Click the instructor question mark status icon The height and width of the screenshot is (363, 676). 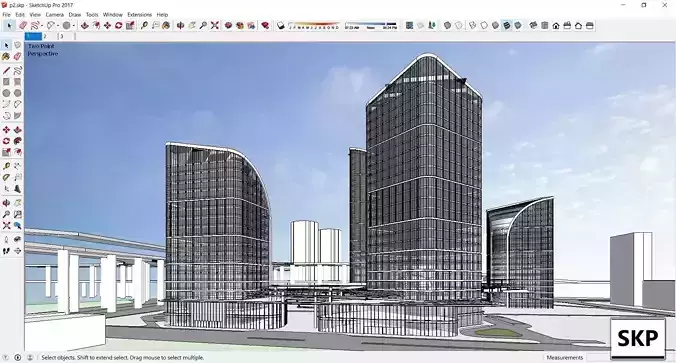[x=6, y=357]
